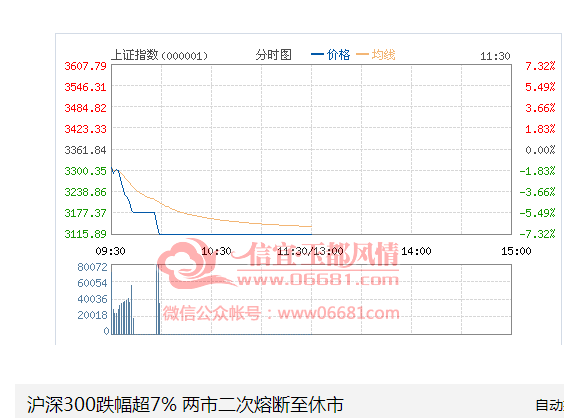Open headline 沪深300跌幅超7% 两市二次熔断至休市

(x=185, y=405)
